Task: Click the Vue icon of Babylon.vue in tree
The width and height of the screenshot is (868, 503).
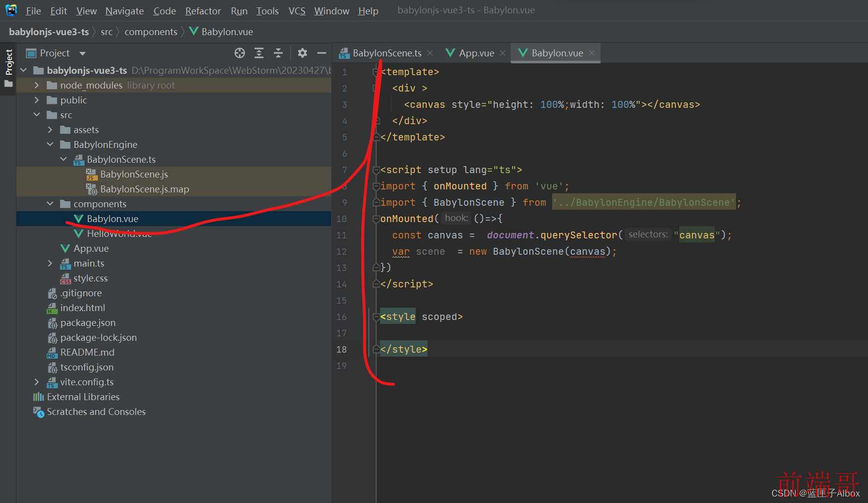Action: [x=78, y=219]
